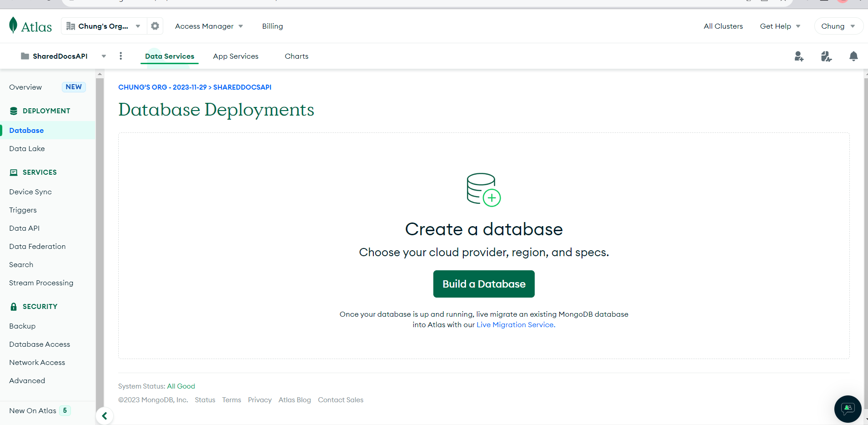This screenshot has height=425, width=868.
Task: Open New On Atlas updates
Action: [40, 411]
